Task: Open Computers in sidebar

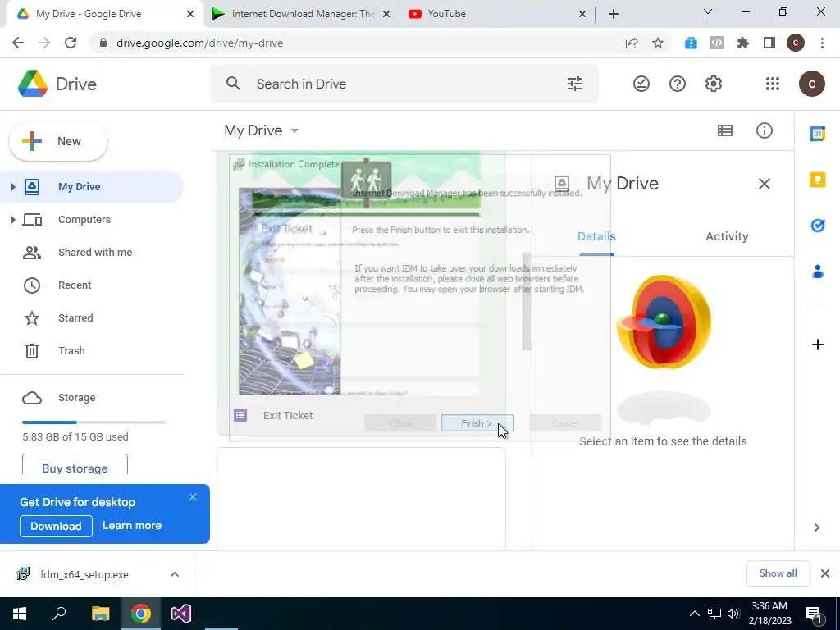Action: 84,219
